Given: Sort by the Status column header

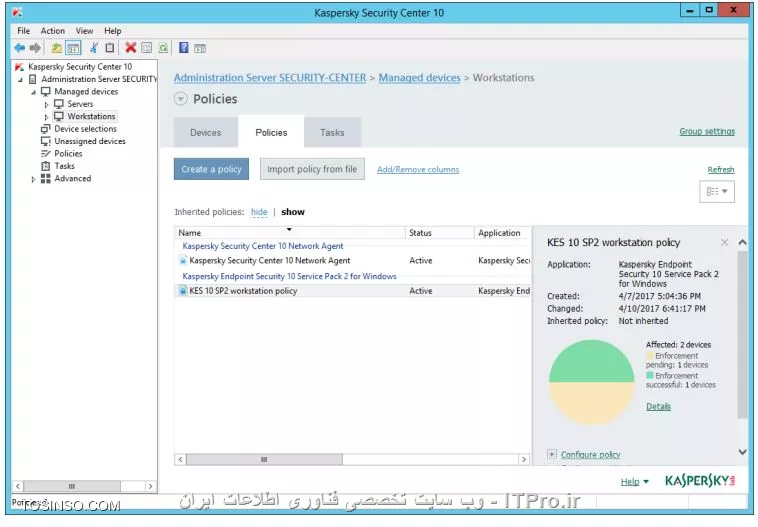Looking at the screenshot, I should click(439, 233).
